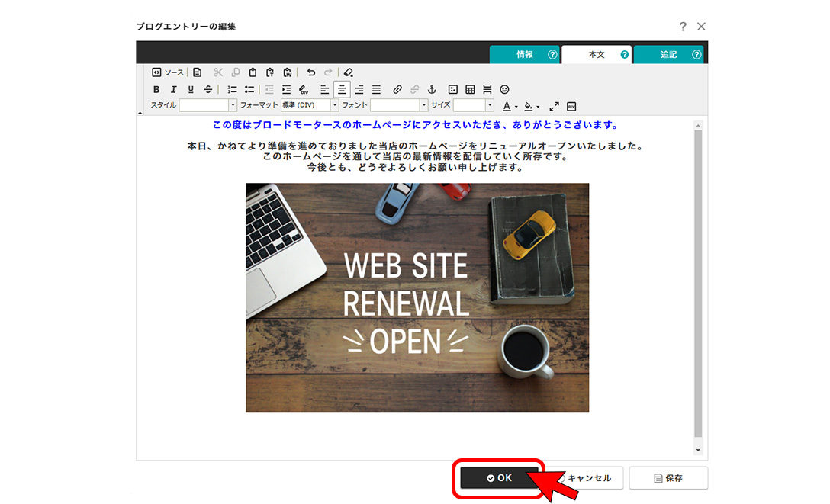The image size is (830, 504).
Task: Switch to the 情報 tab
Action: click(525, 55)
